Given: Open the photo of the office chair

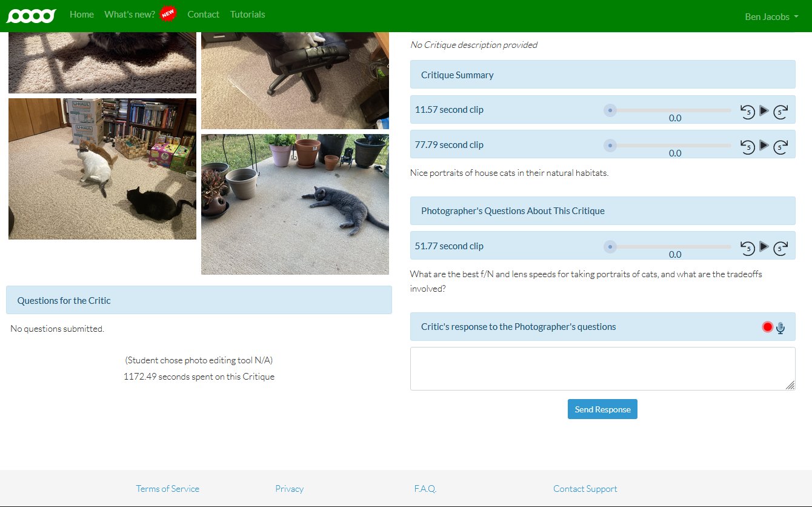Looking at the screenshot, I should click(295, 81).
